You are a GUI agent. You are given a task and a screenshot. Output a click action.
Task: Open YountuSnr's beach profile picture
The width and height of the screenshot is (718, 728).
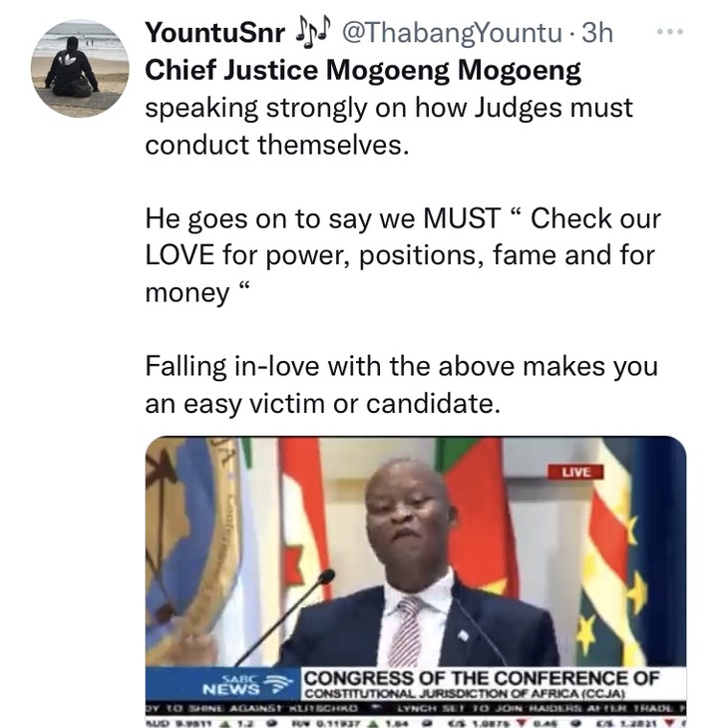[80, 68]
